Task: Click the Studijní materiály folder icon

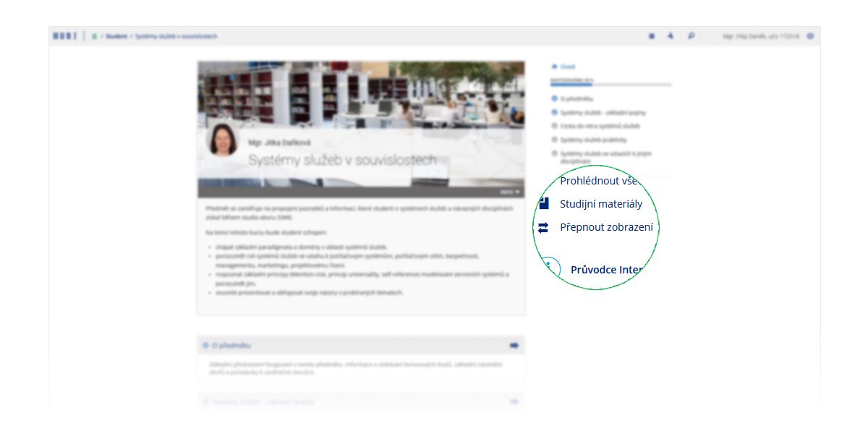Action: (543, 204)
